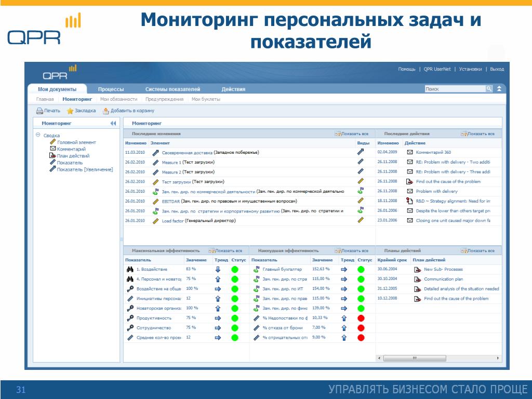Select План действий in the tree

pos(73,156)
